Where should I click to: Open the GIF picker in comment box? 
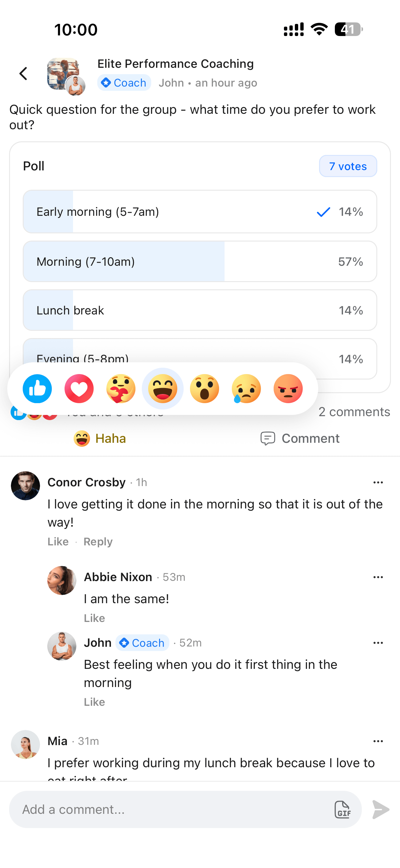342,809
